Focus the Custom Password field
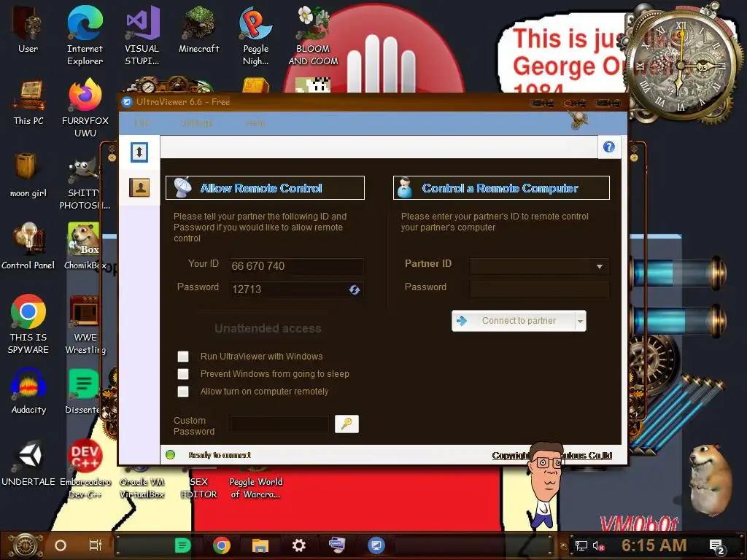Image resolution: width=747 pixels, height=560 pixels. click(x=279, y=424)
